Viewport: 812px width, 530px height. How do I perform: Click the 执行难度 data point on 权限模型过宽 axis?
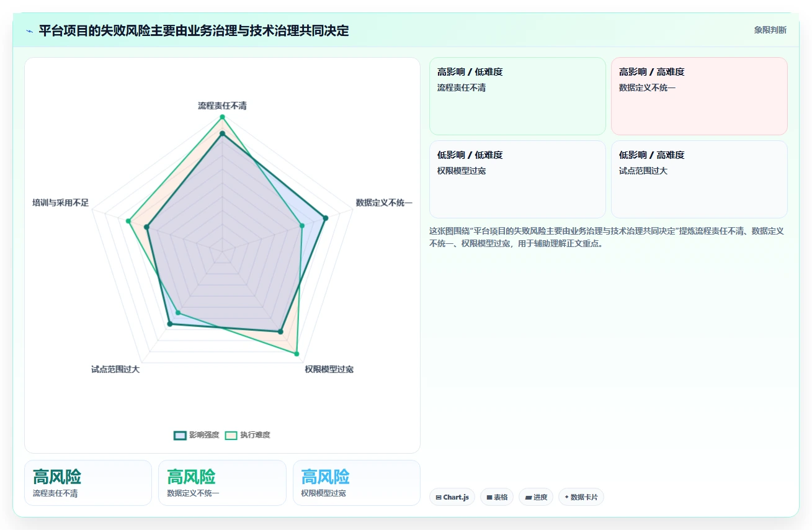coord(297,354)
